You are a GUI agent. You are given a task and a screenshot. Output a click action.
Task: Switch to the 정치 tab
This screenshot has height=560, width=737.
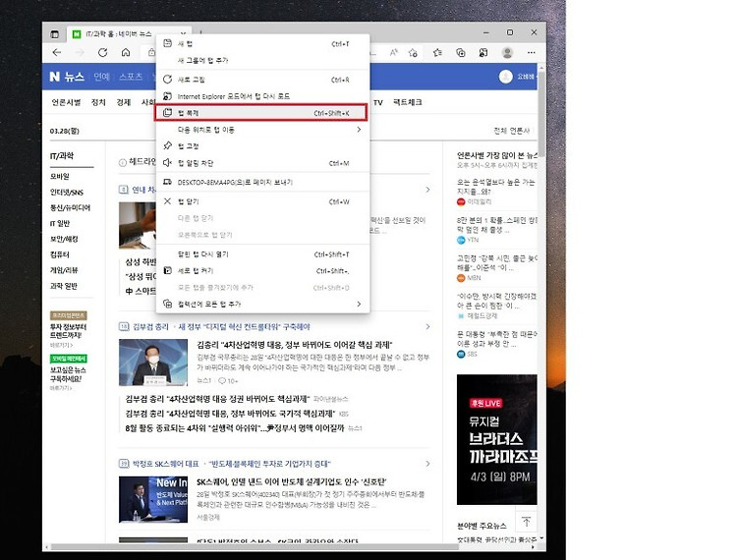[98, 102]
